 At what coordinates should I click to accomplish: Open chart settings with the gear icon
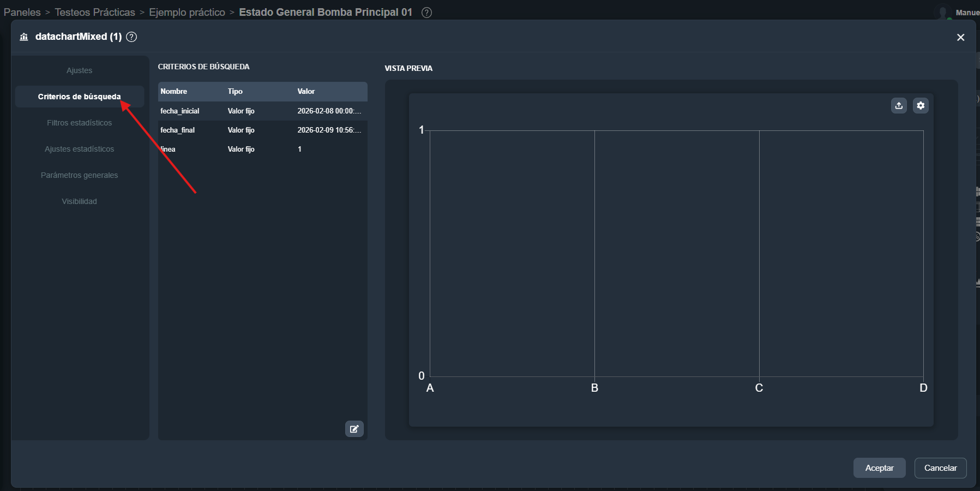tap(921, 106)
